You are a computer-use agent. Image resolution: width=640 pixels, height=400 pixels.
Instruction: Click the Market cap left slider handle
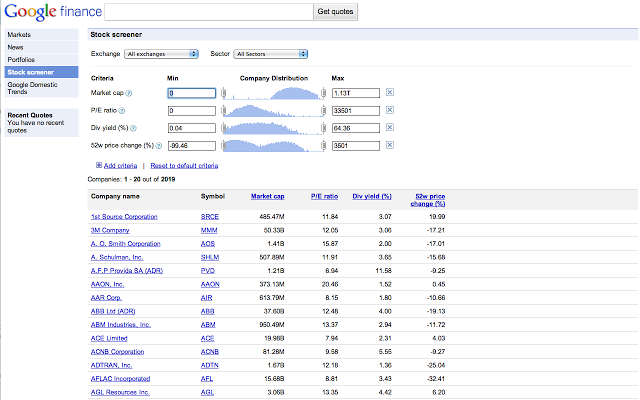pyautogui.click(x=224, y=94)
